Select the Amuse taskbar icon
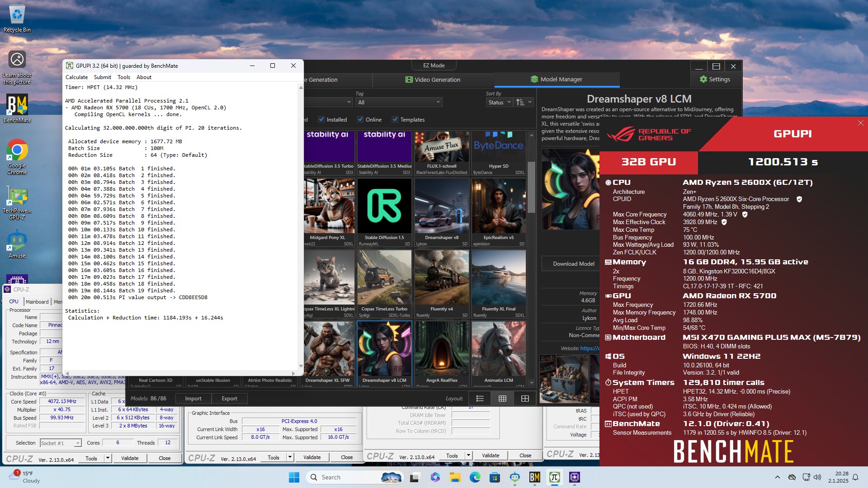Screen dimensions: 868x488 pos(514,477)
